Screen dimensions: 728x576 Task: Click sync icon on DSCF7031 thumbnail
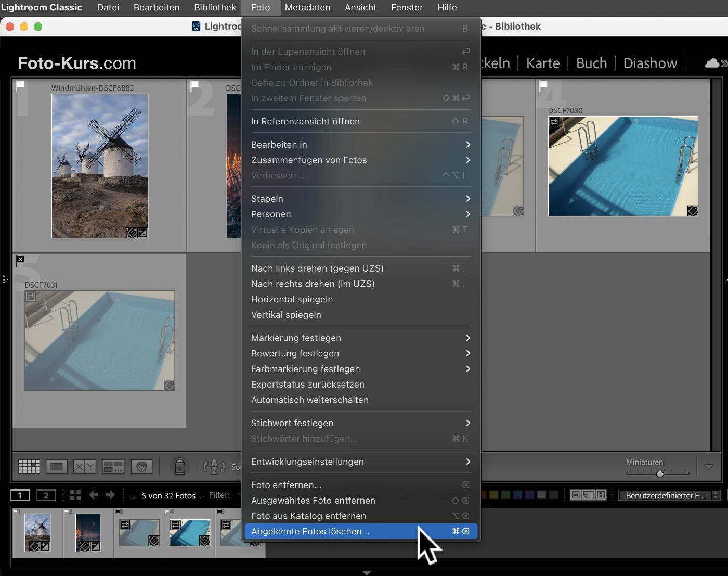31,297
